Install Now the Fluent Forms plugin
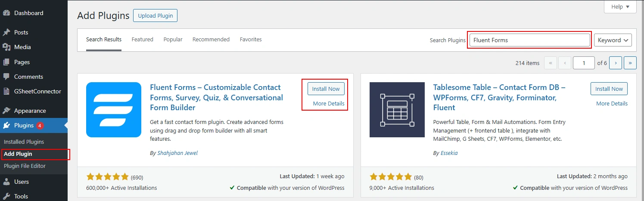Screen dimensions: 644x201 [x=326, y=89]
